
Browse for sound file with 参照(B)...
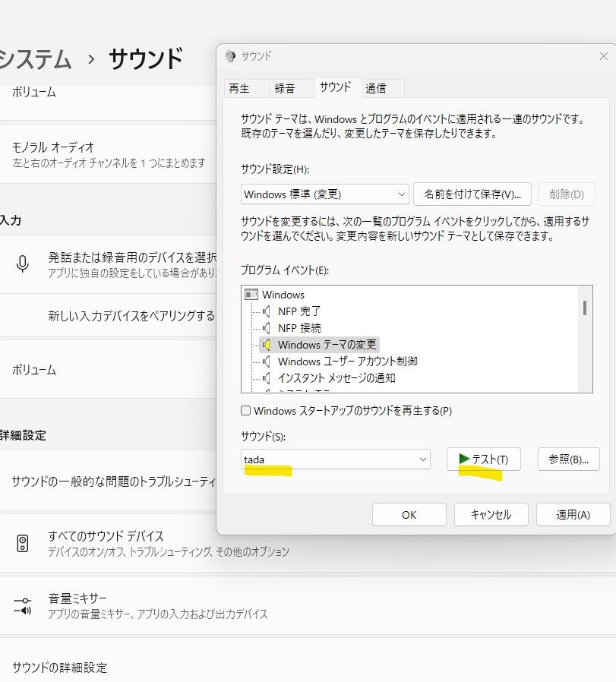click(568, 459)
